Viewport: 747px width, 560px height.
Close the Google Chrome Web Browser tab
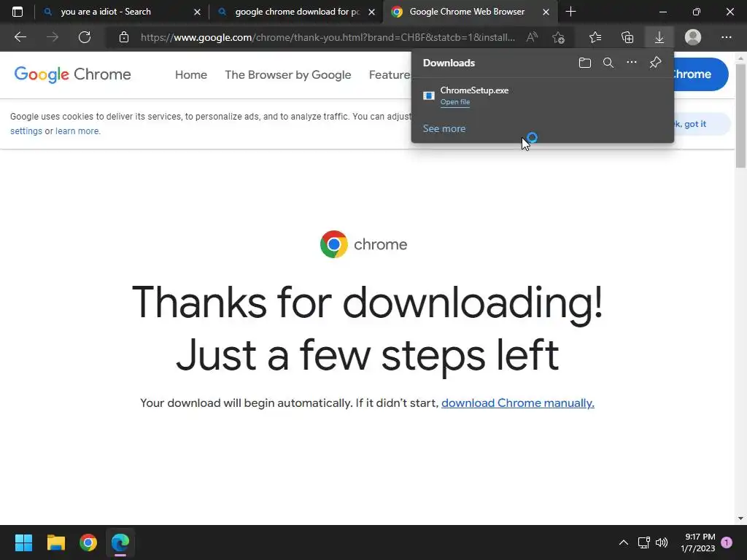(x=546, y=12)
